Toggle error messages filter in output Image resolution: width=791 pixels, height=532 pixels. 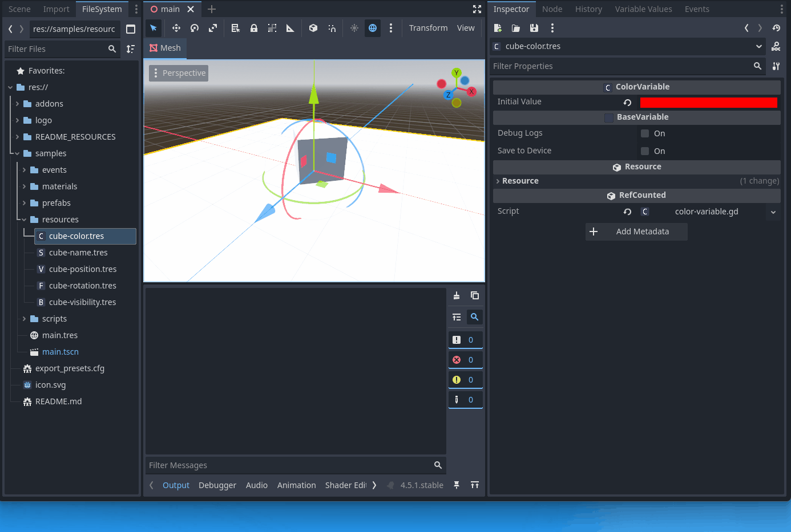465,360
